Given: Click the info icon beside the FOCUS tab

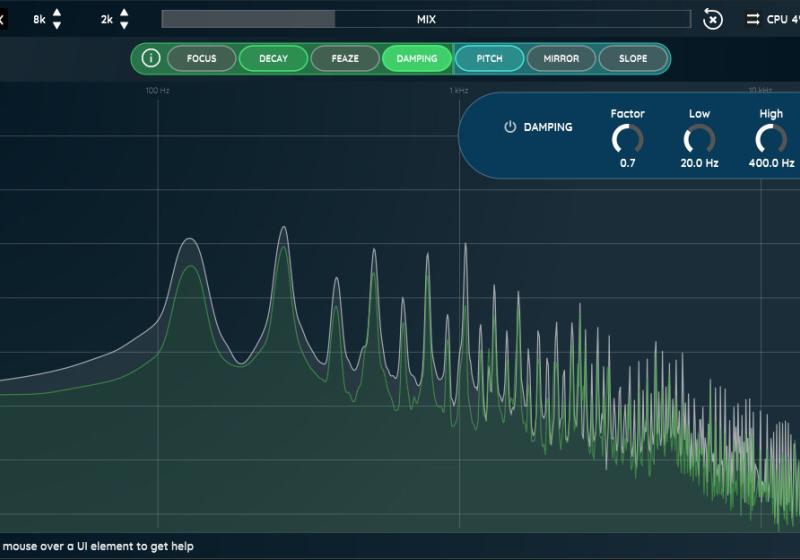Looking at the screenshot, I should coord(150,58).
